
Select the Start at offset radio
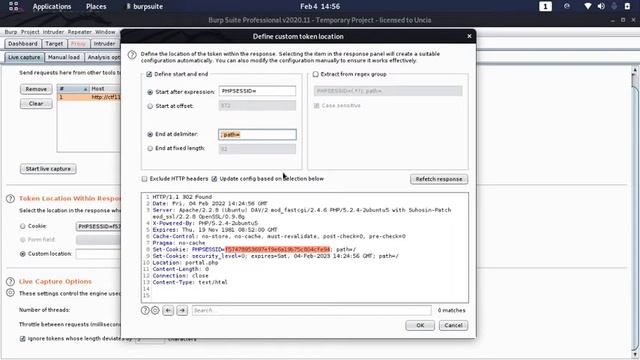[x=150, y=106]
